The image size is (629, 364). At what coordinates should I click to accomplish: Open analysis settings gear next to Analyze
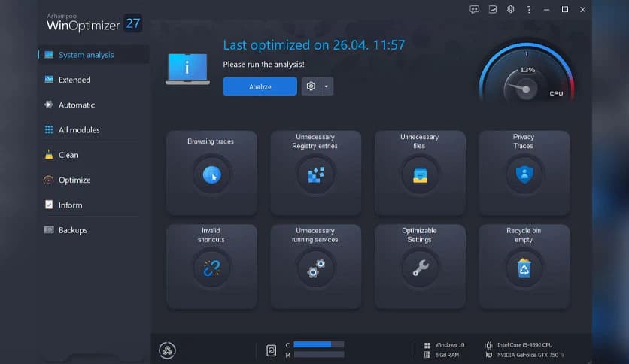click(x=311, y=86)
